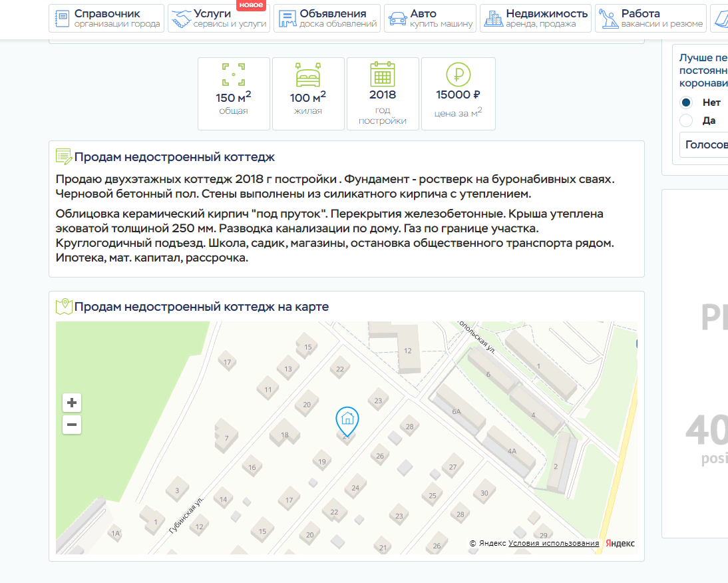Image resolution: width=728 pixels, height=583 pixels.
Task: Go to Объявления bulletin board
Action: [327, 19]
